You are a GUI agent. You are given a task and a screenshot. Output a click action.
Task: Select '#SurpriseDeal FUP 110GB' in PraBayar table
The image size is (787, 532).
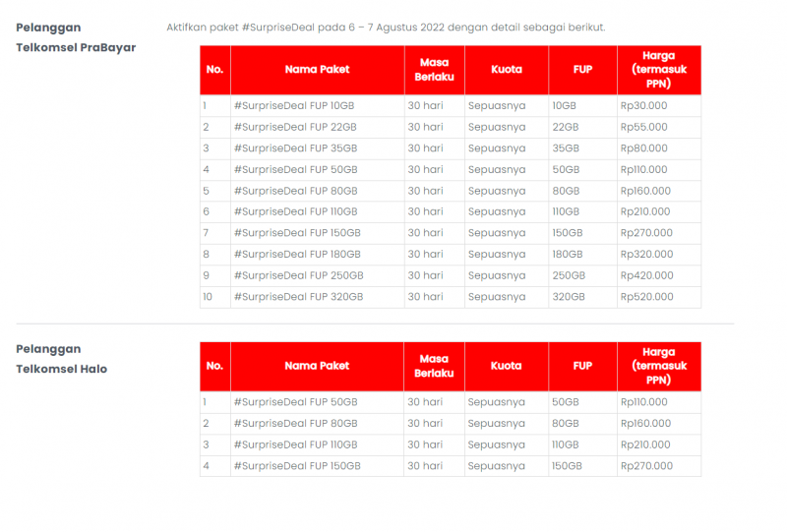(296, 211)
